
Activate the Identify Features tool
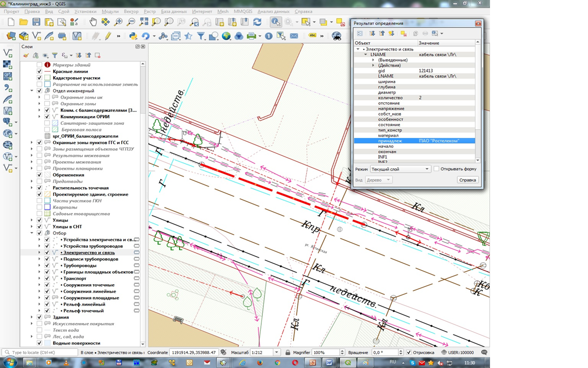[276, 22]
